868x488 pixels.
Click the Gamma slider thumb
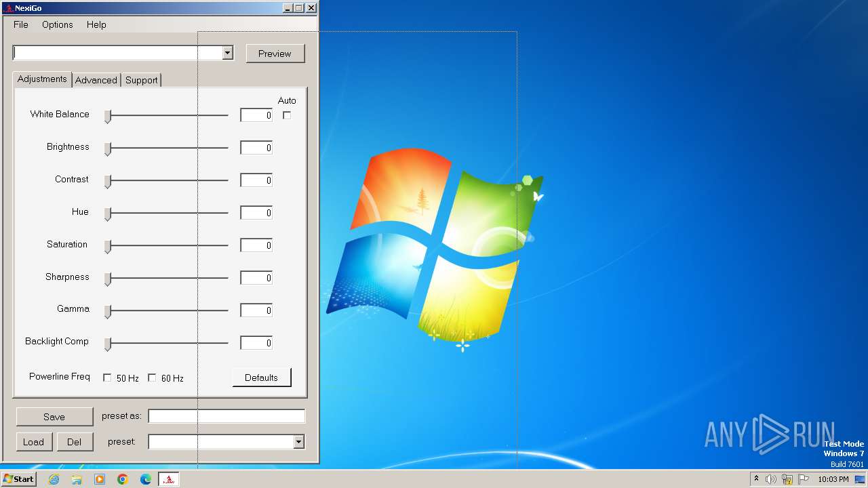point(107,312)
